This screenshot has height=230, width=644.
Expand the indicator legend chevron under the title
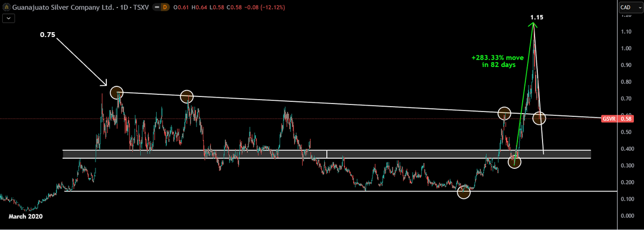pyautogui.click(x=8, y=18)
